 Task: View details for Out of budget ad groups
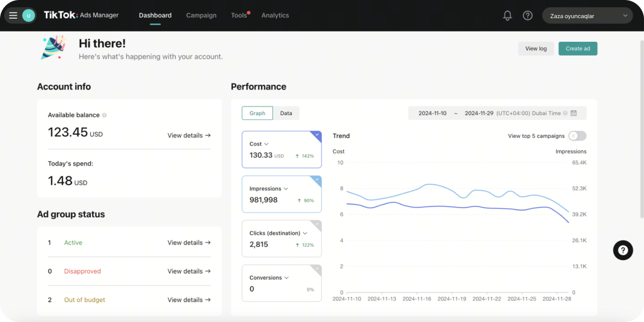click(x=189, y=300)
